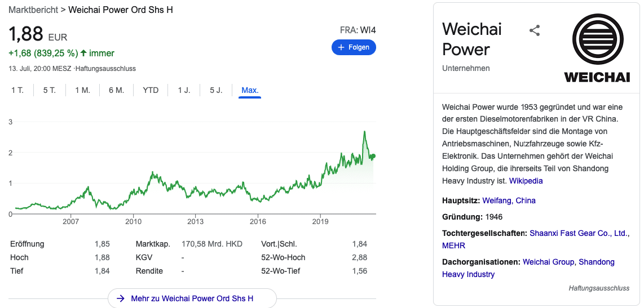Switch chart to 6 M. range

pyautogui.click(x=116, y=90)
